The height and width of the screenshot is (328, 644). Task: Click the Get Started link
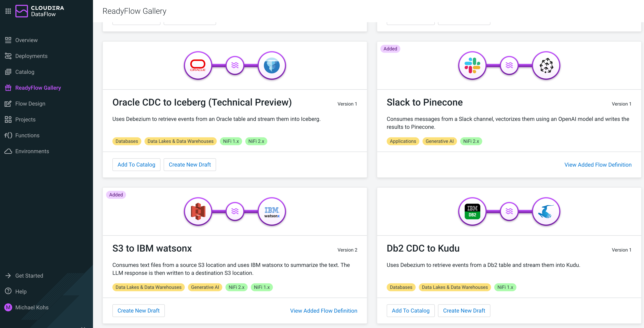(29, 276)
